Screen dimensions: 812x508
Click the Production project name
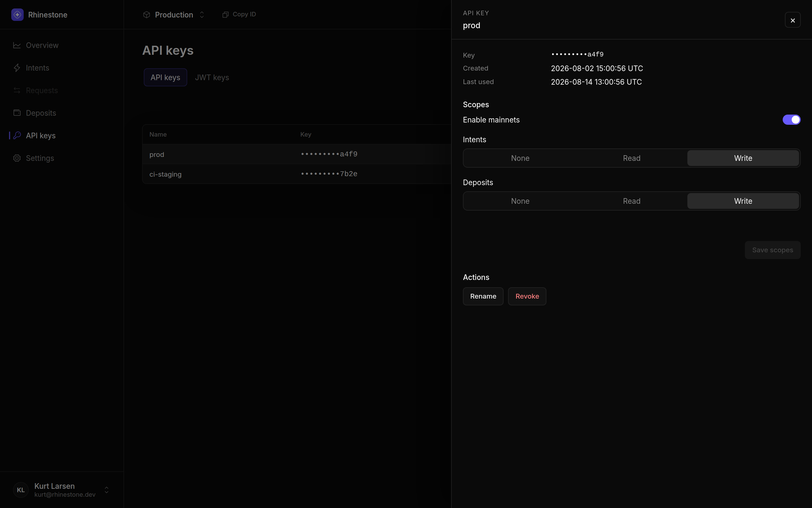tap(174, 15)
